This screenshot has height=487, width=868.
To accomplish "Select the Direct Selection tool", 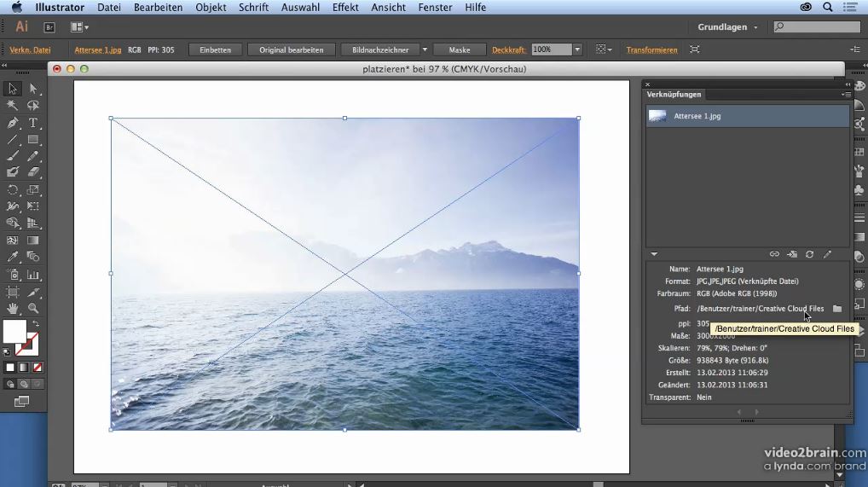I will click(33, 89).
